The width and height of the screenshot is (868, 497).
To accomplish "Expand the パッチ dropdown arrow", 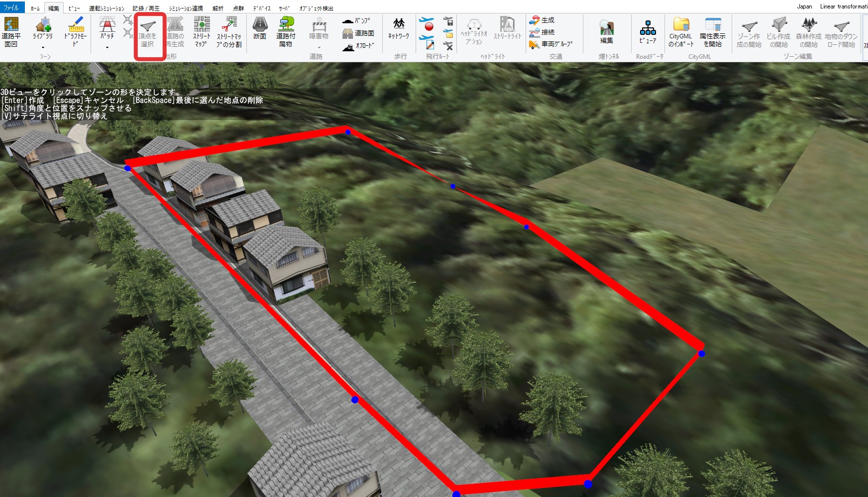I will click(107, 48).
